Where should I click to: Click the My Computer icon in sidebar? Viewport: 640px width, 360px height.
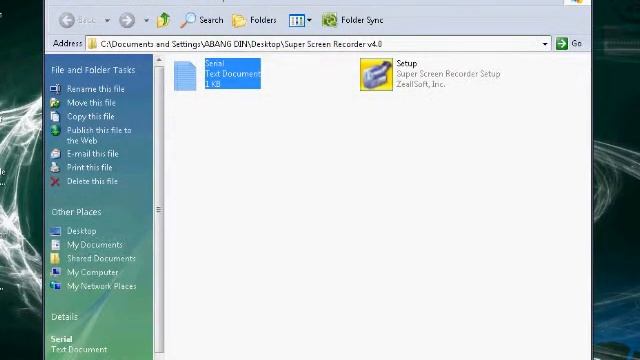pyautogui.click(x=55, y=272)
